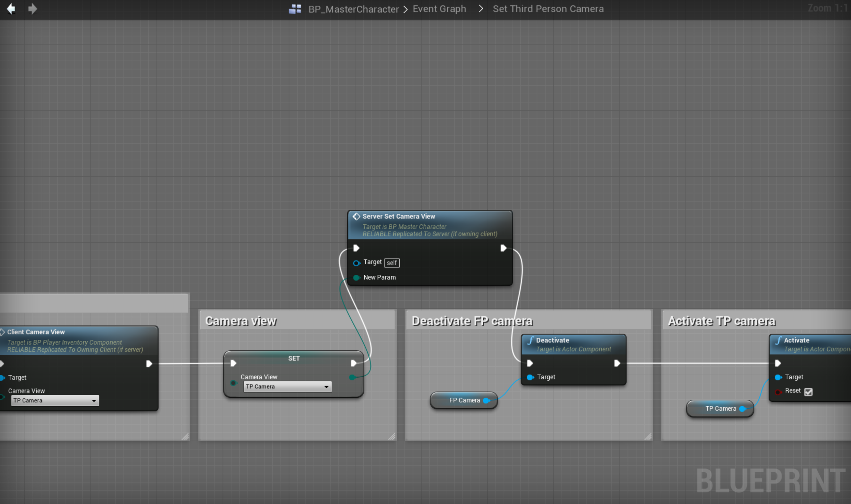Click the New Param input pin

[356, 277]
